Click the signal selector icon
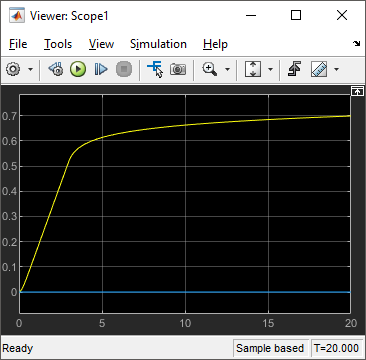 [x=155, y=69]
